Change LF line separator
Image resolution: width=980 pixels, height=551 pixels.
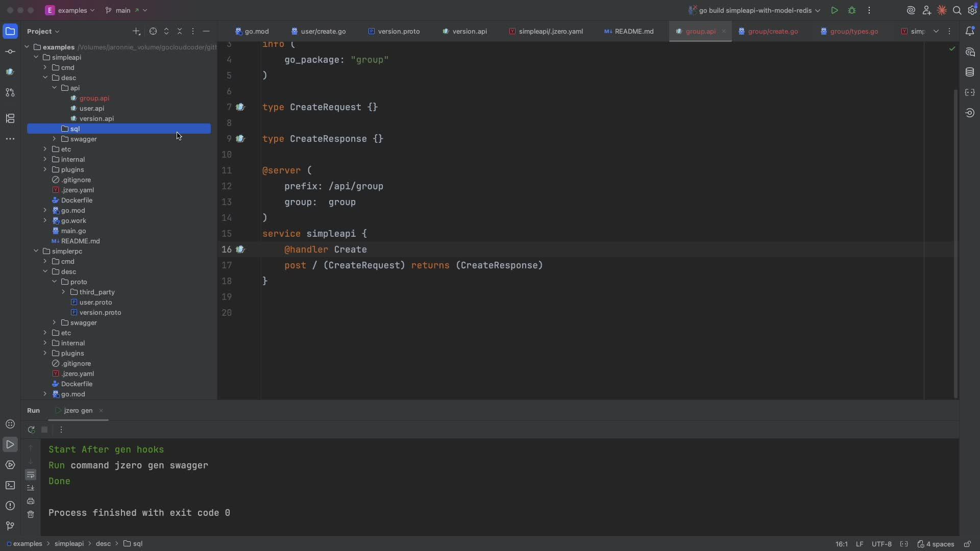coord(860,544)
